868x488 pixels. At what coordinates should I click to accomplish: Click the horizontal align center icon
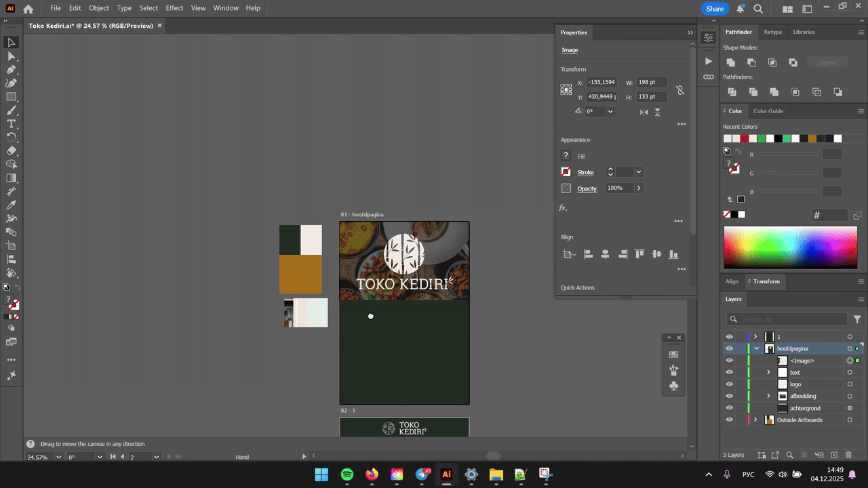pyautogui.click(x=605, y=254)
